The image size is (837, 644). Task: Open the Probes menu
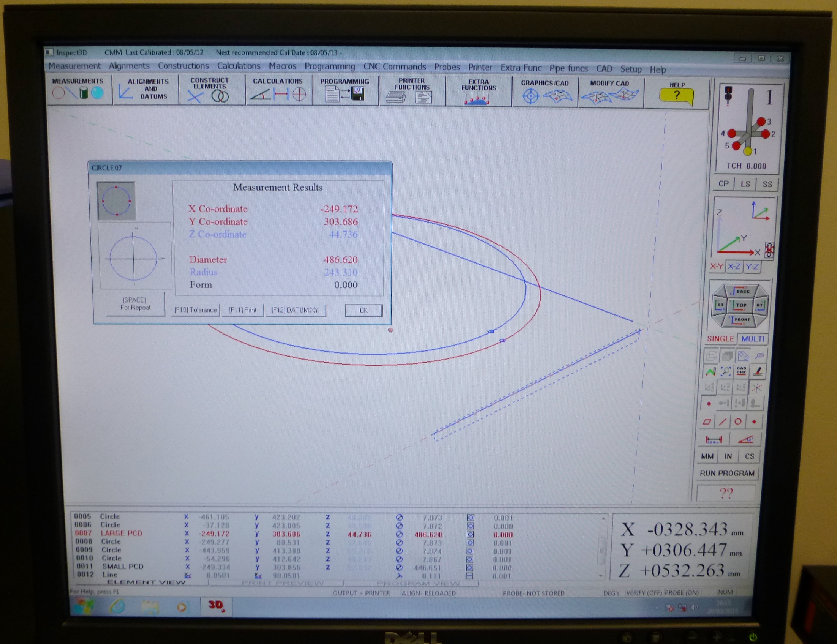446,67
